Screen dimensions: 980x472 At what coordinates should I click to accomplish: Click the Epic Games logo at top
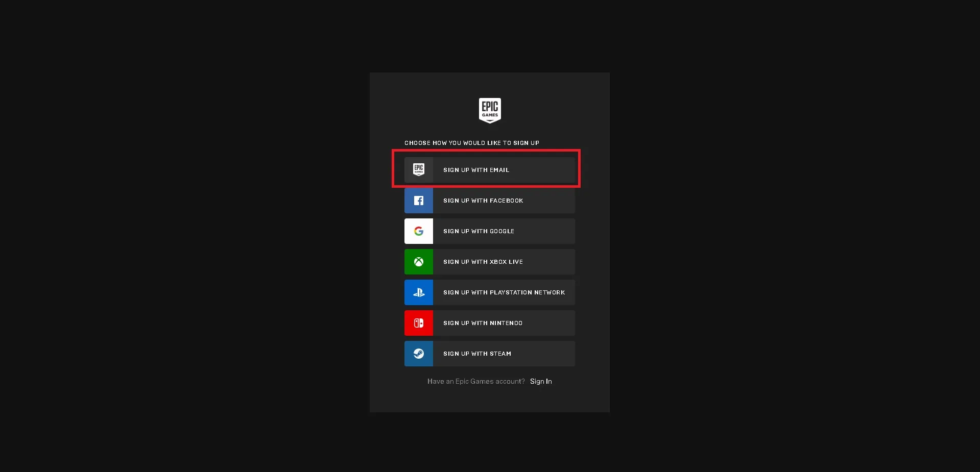pyautogui.click(x=489, y=110)
